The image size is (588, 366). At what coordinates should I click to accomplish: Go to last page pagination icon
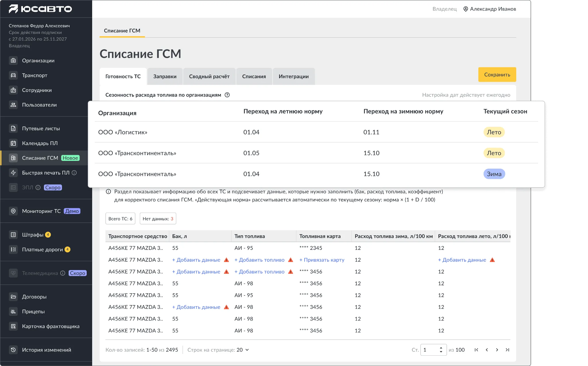point(507,350)
